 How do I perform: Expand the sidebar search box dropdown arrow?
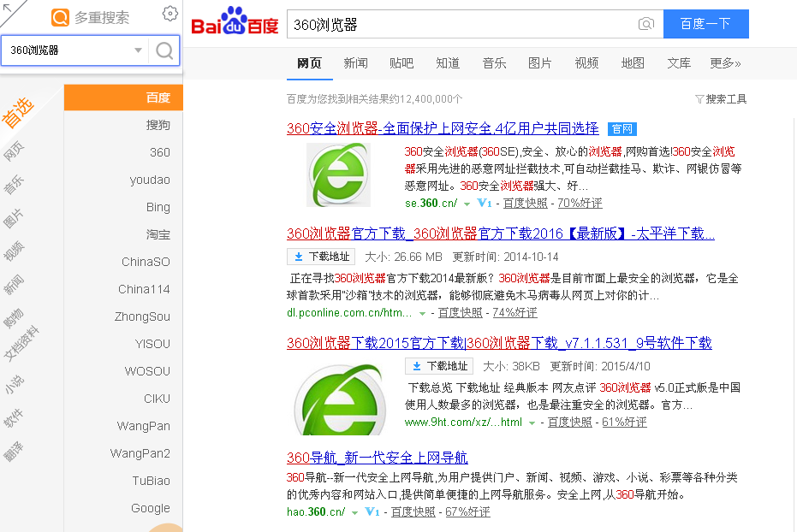coord(138,50)
